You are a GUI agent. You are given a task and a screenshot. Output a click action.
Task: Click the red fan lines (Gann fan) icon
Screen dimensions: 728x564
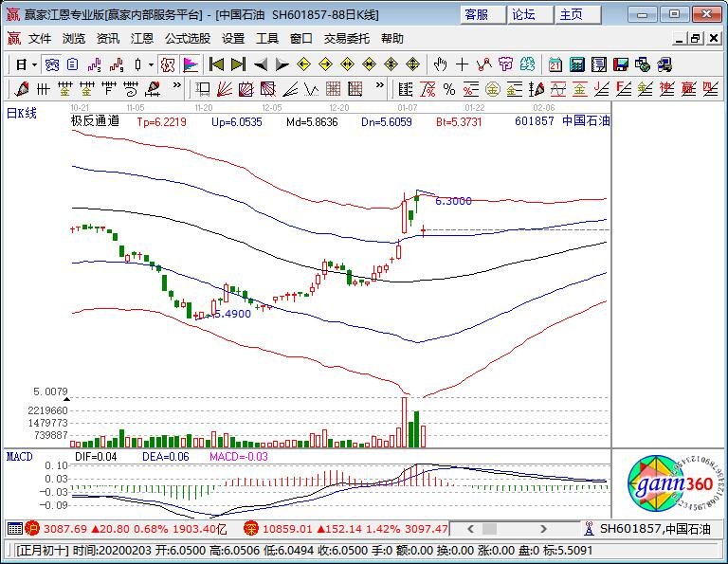click(x=225, y=89)
